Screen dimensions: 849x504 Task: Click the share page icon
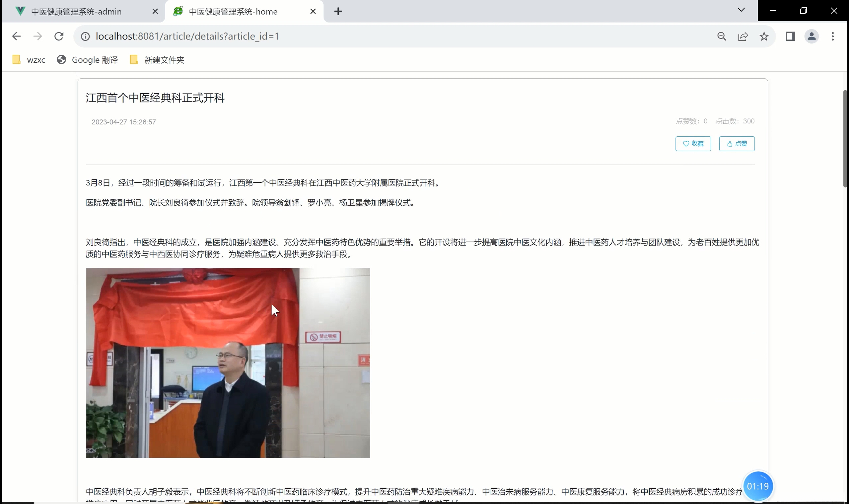[743, 36]
